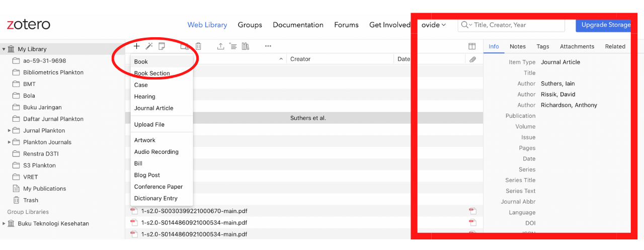Image resolution: width=644 pixels, height=250 pixels.
Task: Click the export upload arrow icon
Action: tap(220, 46)
